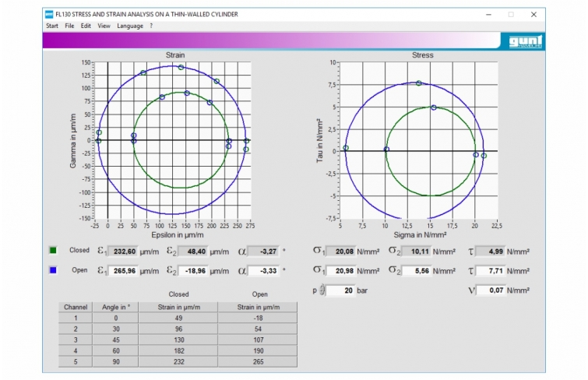Click Channel 2 angle cell 30
The image size is (588, 380).
[115, 329]
